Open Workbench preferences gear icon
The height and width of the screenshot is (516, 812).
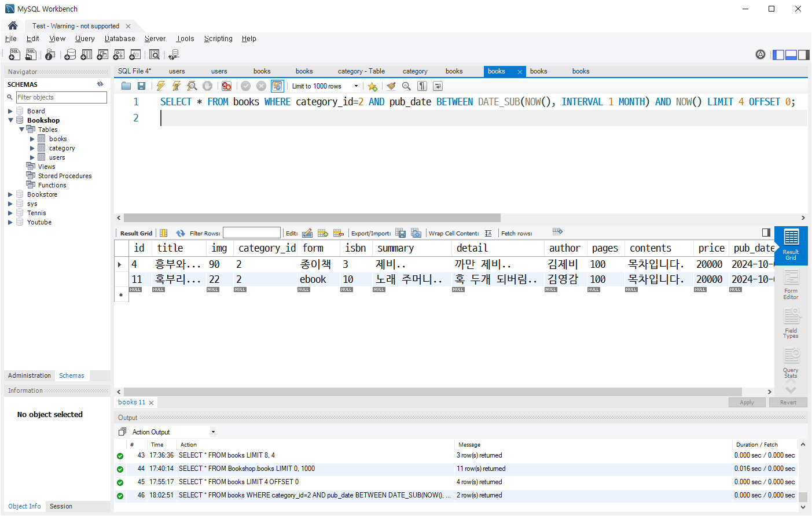[x=760, y=54]
